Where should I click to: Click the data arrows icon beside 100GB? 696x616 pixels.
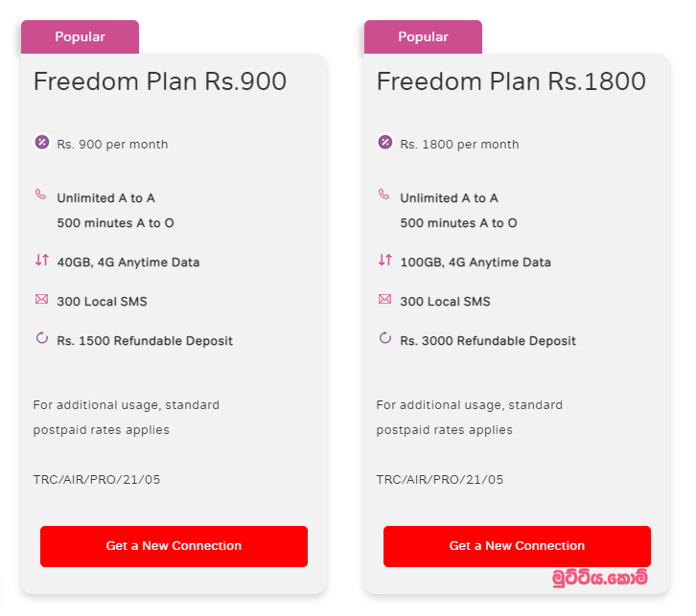click(x=384, y=260)
